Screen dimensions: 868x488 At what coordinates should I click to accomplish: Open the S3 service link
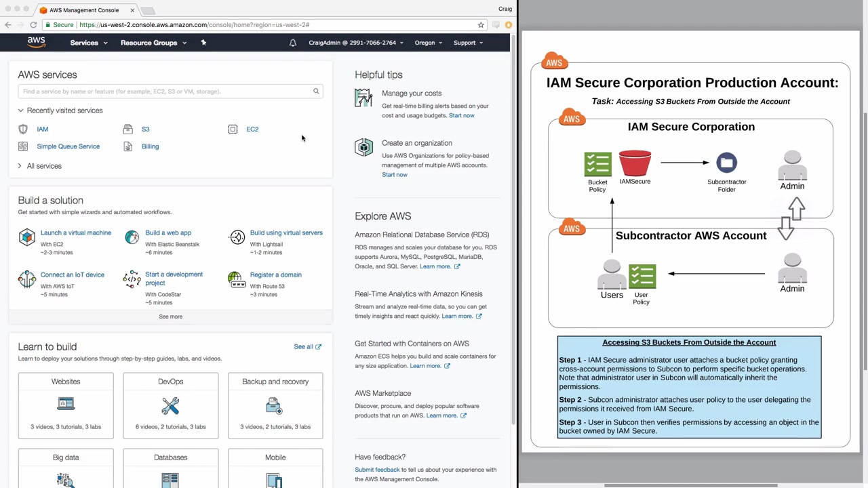(146, 129)
